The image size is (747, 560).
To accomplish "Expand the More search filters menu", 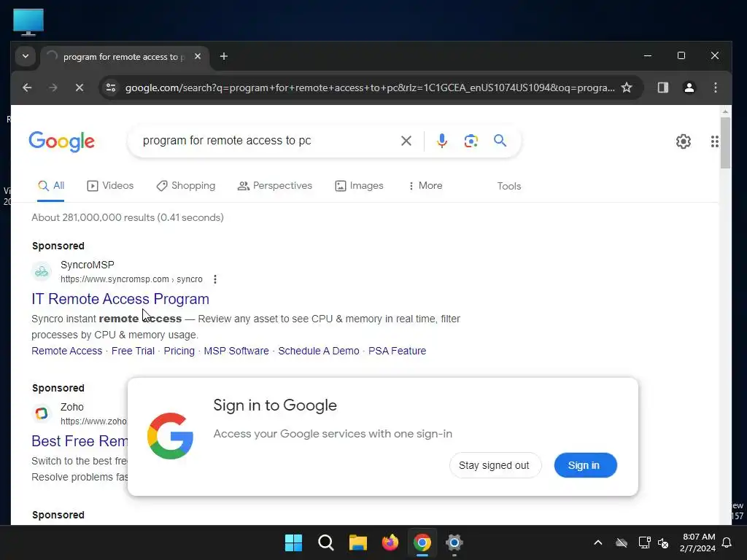I will pos(425,186).
